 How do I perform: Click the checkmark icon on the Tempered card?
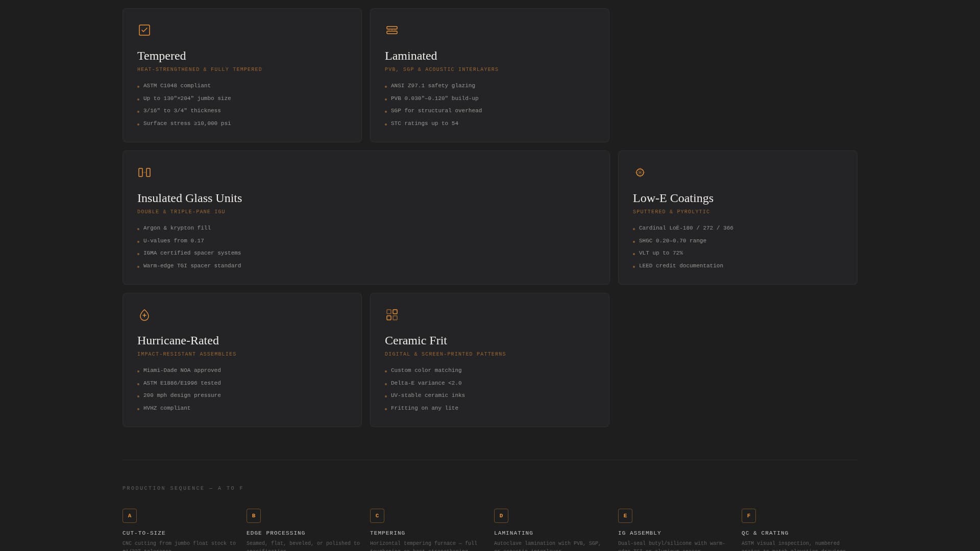click(144, 30)
